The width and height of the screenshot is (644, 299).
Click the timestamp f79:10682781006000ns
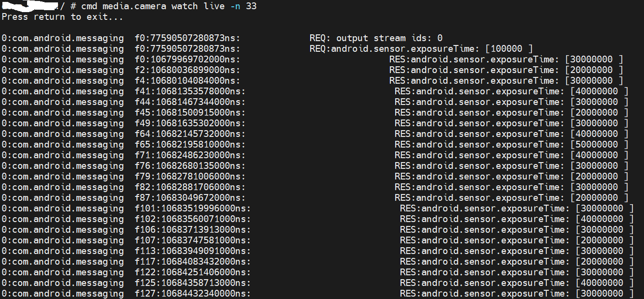tap(190, 177)
